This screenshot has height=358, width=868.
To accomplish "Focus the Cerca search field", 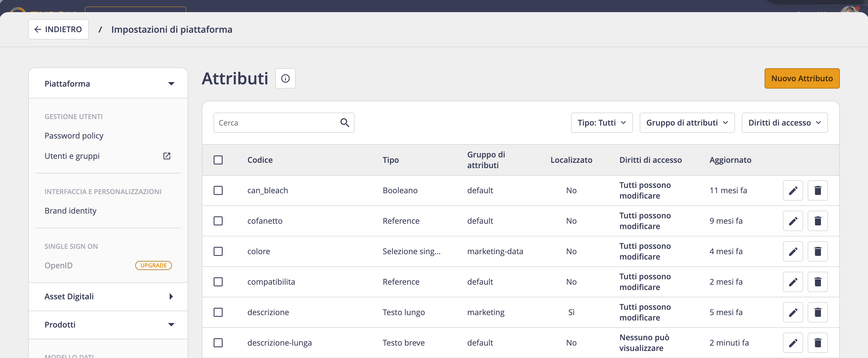I will pyautogui.click(x=284, y=123).
